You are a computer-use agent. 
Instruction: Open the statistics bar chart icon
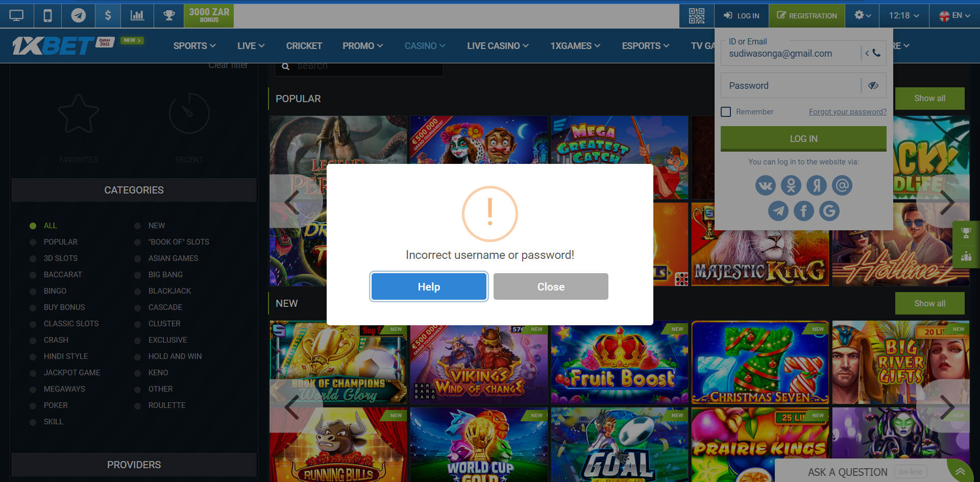137,16
